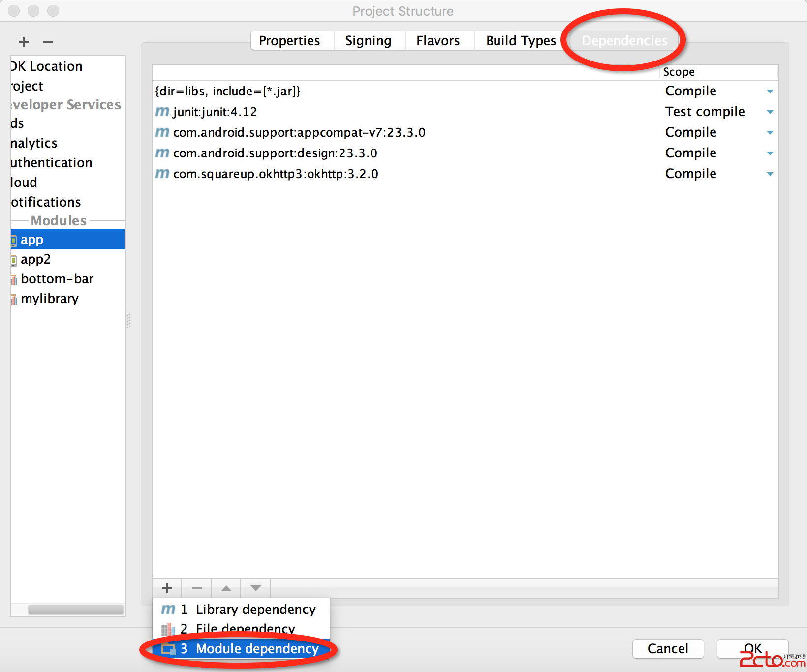Click the module folder icon of Module dependency
Image resolution: width=807 pixels, height=672 pixels.
[169, 649]
